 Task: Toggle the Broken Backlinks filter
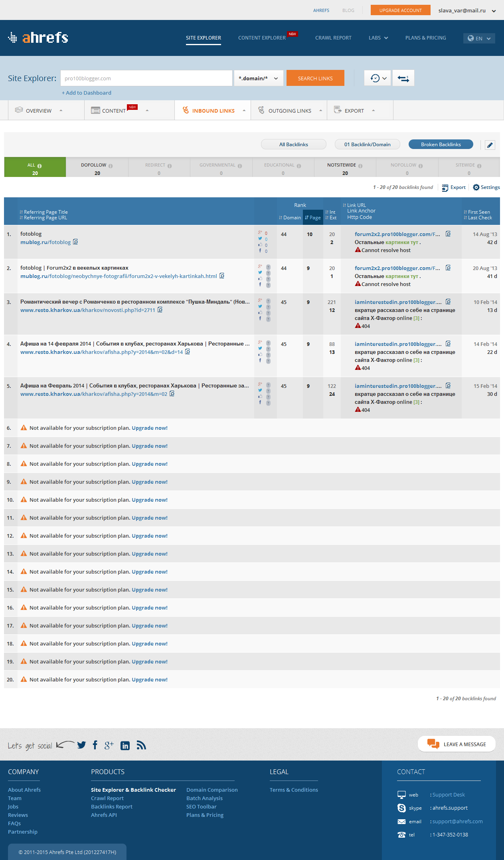[x=441, y=145]
